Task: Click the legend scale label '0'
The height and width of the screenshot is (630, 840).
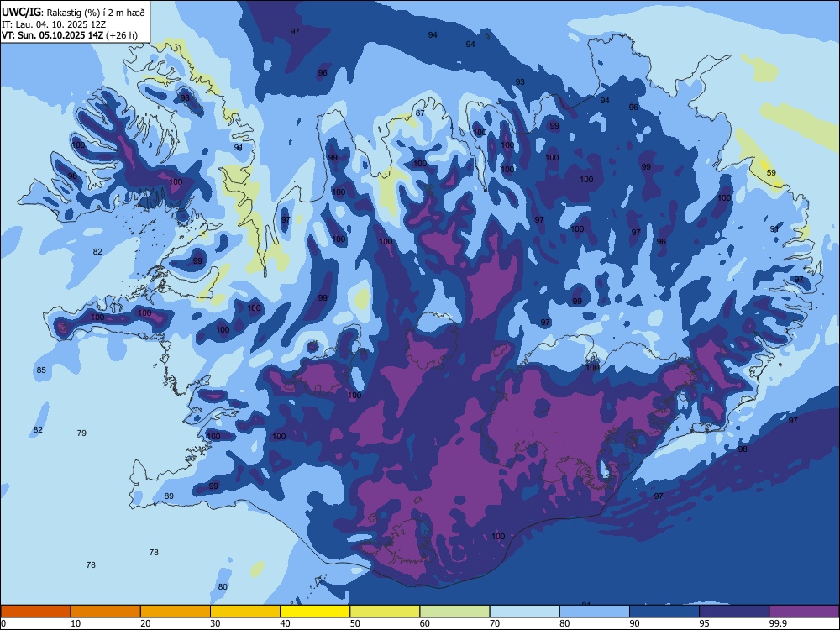Action: coord(3,623)
